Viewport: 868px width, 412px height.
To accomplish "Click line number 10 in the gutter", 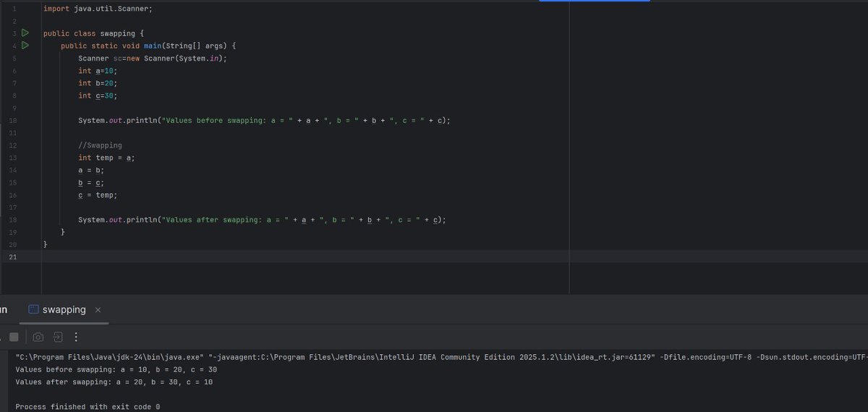I will click(14, 120).
